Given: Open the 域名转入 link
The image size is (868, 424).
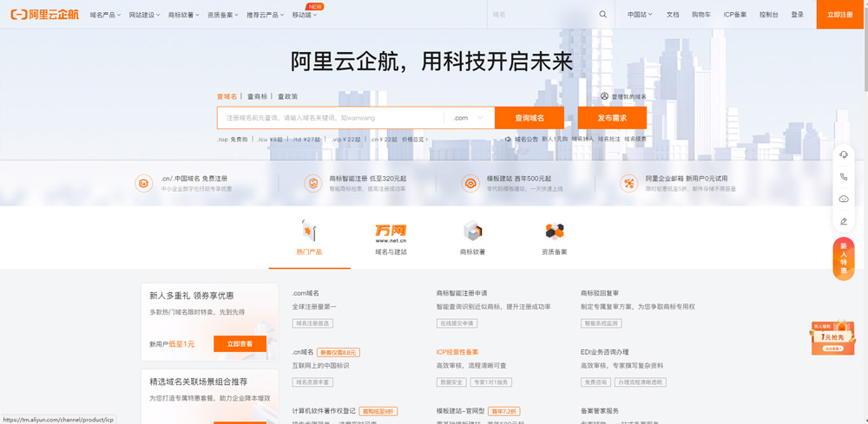Looking at the screenshot, I should [582, 140].
